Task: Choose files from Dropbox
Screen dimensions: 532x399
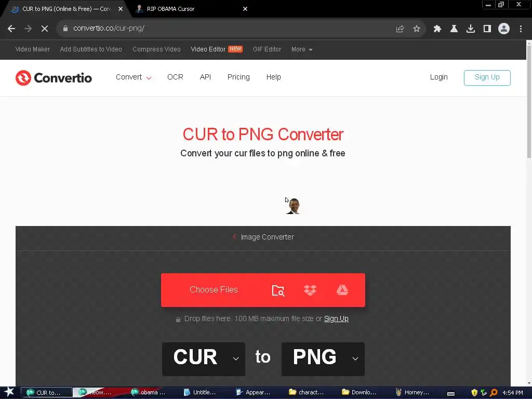Action: 310,290
